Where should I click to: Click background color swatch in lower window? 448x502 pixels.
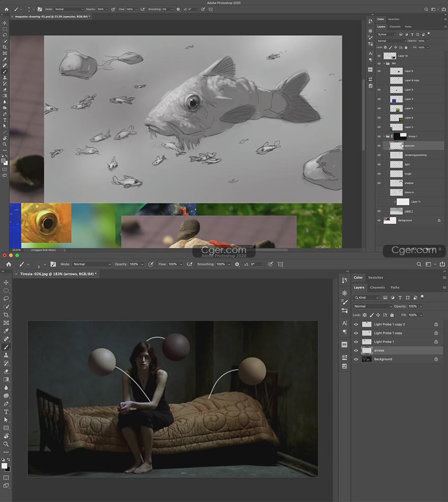tap(8, 469)
